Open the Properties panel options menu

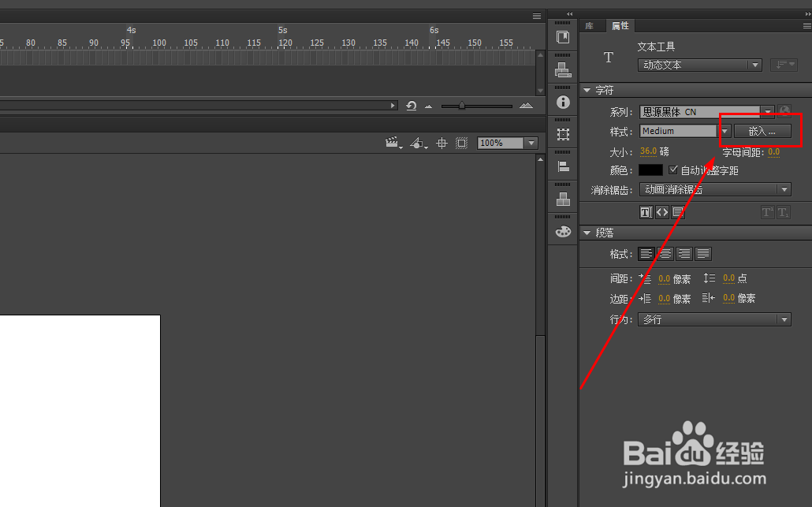[806, 26]
